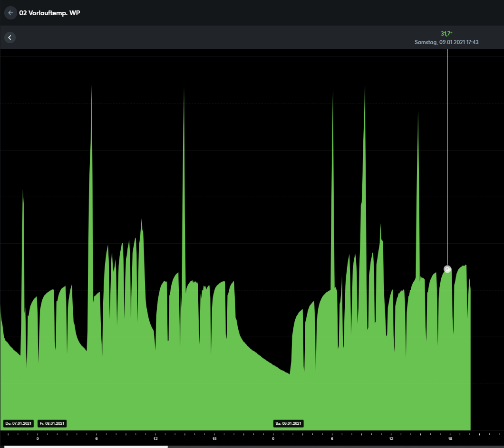Screen dimensions: 504x448
Task: Click the 0 tick below Sa. 09.01.2021
Action: (x=273, y=438)
